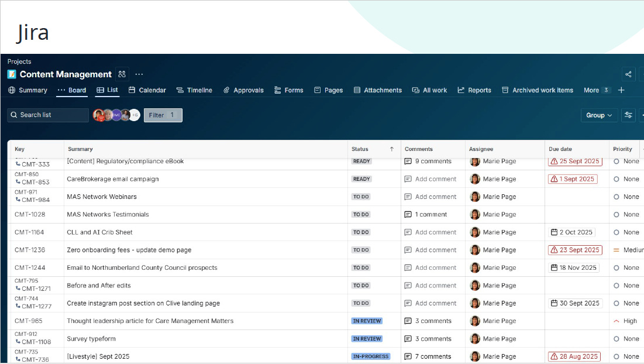Open issue key CMT-1028
This screenshot has height=364, width=644.
pos(30,214)
